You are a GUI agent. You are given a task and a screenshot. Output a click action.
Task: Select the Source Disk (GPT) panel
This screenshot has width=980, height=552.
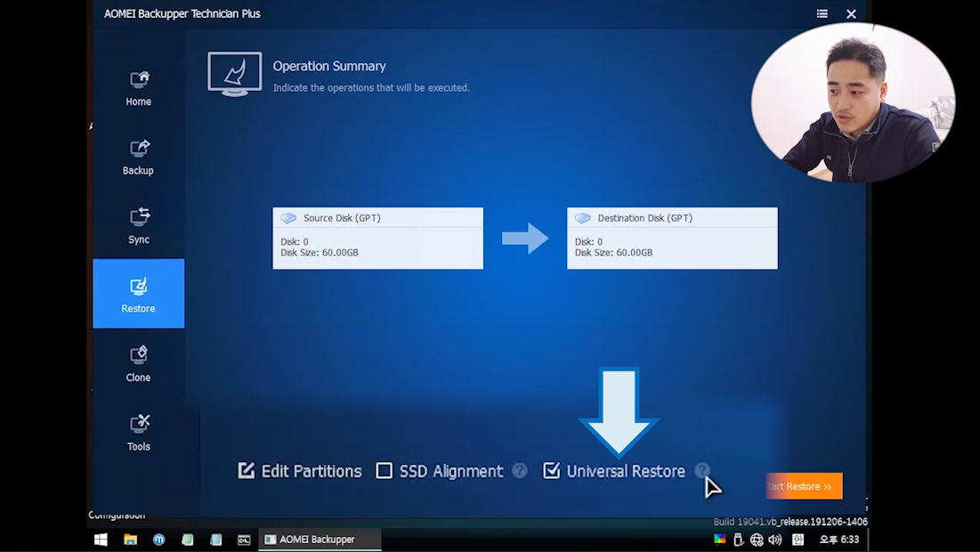[x=377, y=239]
